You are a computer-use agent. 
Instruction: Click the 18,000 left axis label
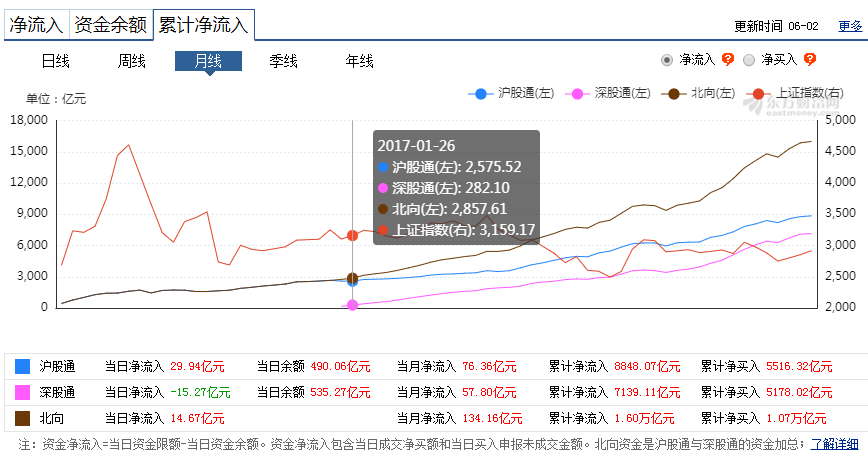tap(29, 120)
